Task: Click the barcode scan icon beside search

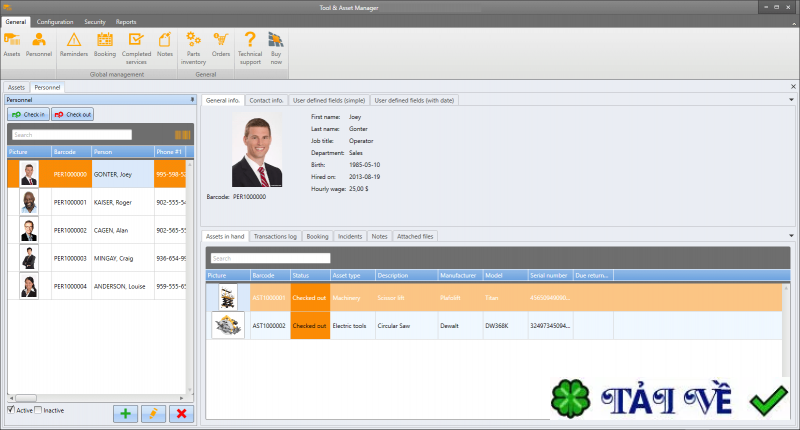Action: 182,134
